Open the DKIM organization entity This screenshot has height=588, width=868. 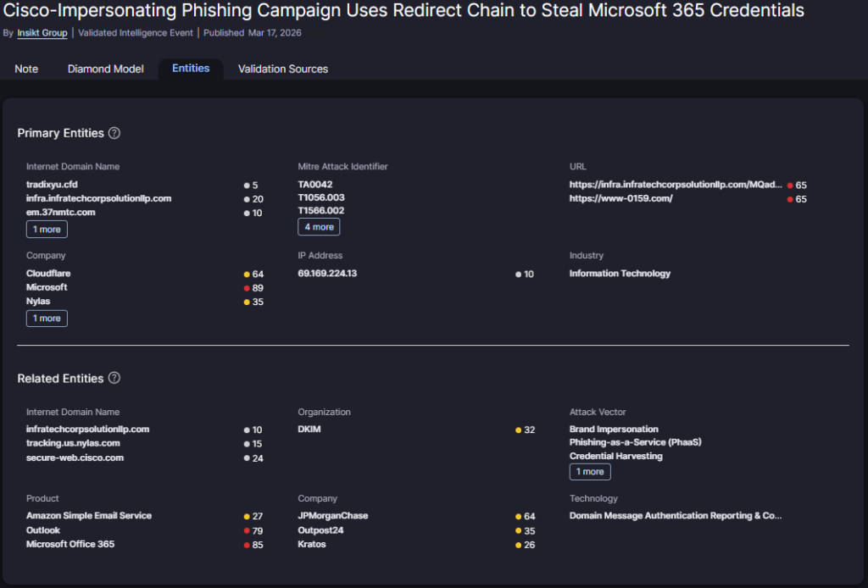(309, 429)
